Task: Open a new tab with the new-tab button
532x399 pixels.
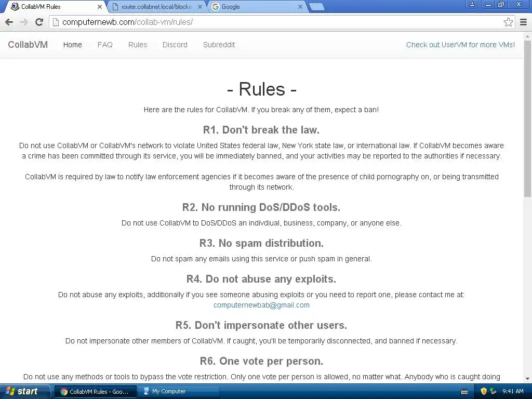Action: (x=317, y=7)
